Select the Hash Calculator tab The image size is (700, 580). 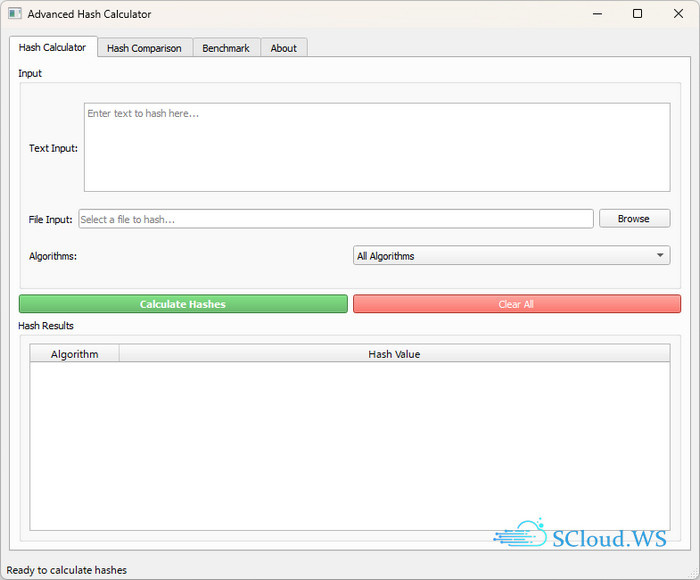coord(53,47)
